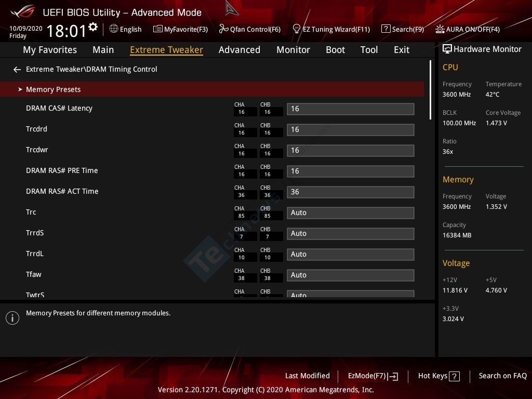Screen dimensions: 532x399
Task: Open the Monitor tab
Action: pyautogui.click(x=293, y=50)
